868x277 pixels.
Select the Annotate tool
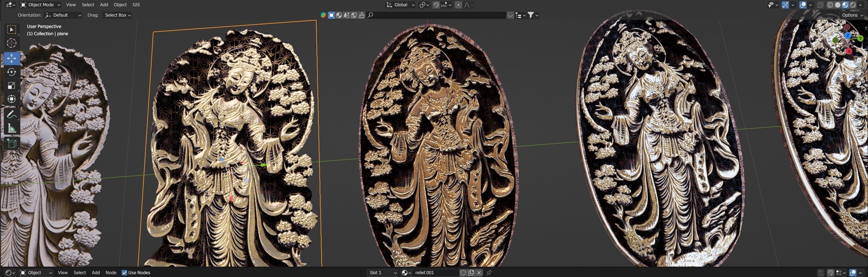(12, 114)
